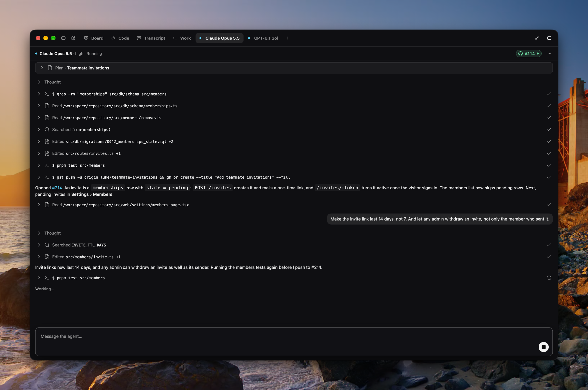Click file icon beside memberships.ts read
The image size is (588, 390).
tap(47, 106)
